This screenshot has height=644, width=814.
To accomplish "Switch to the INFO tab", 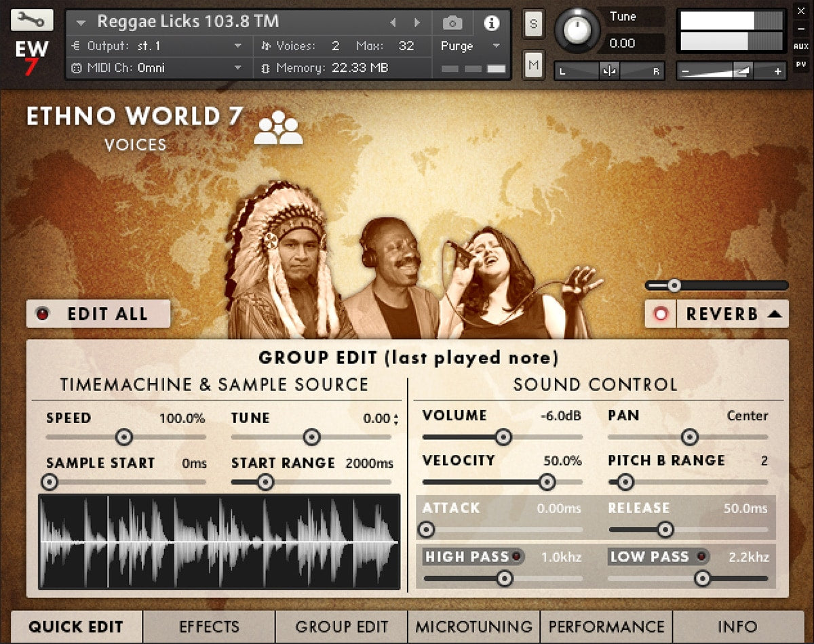I will [738, 627].
